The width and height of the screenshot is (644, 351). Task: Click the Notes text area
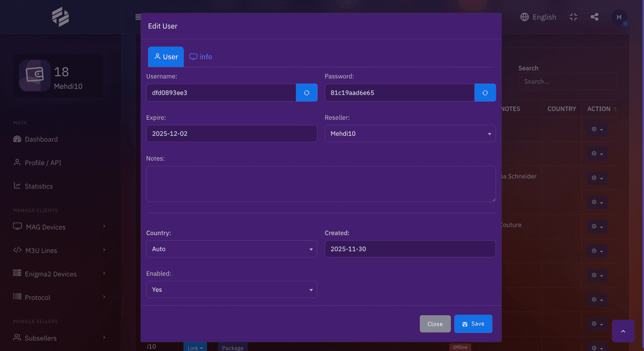pos(321,184)
